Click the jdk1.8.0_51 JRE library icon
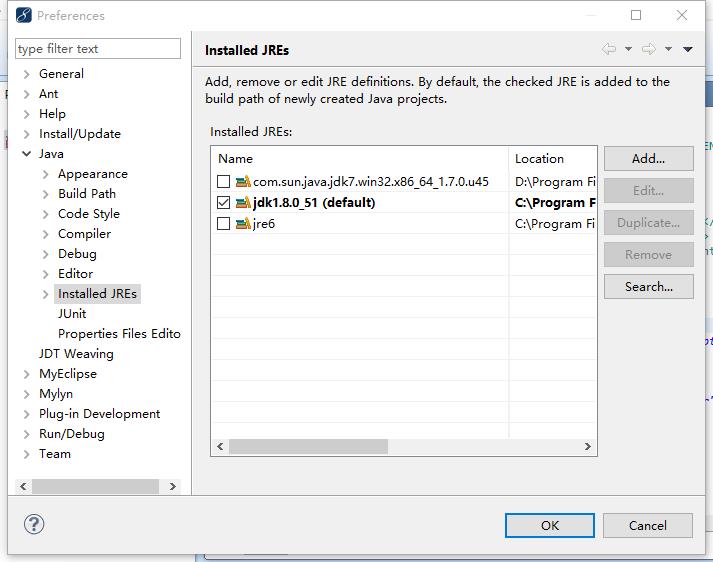The width and height of the screenshot is (713, 562). tap(243, 203)
